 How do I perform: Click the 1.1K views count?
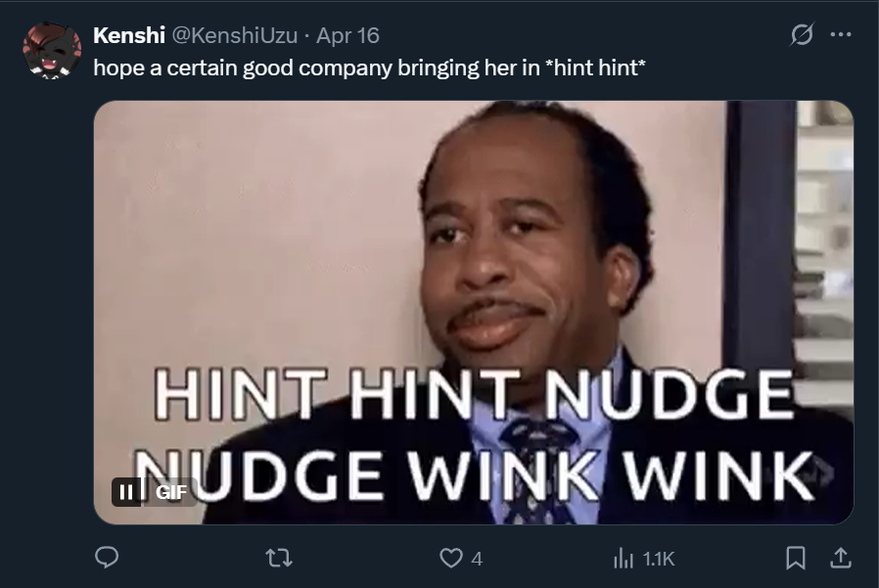pyautogui.click(x=659, y=559)
